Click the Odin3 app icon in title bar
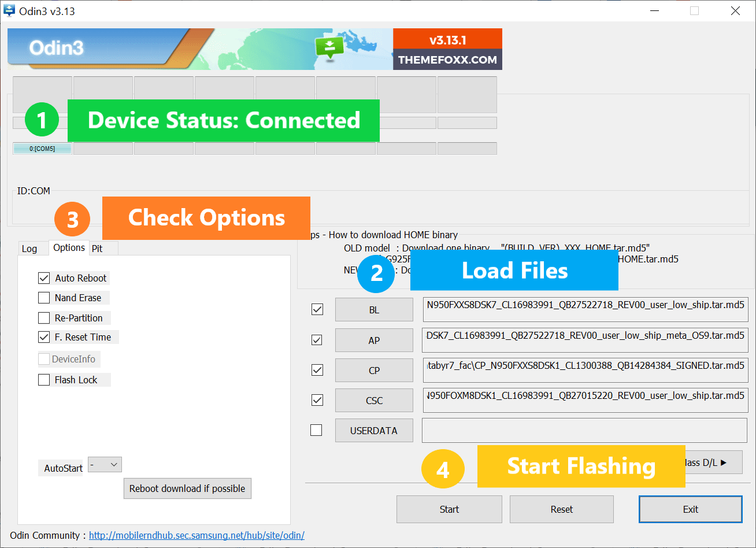This screenshot has height=548, width=756. 10,10
